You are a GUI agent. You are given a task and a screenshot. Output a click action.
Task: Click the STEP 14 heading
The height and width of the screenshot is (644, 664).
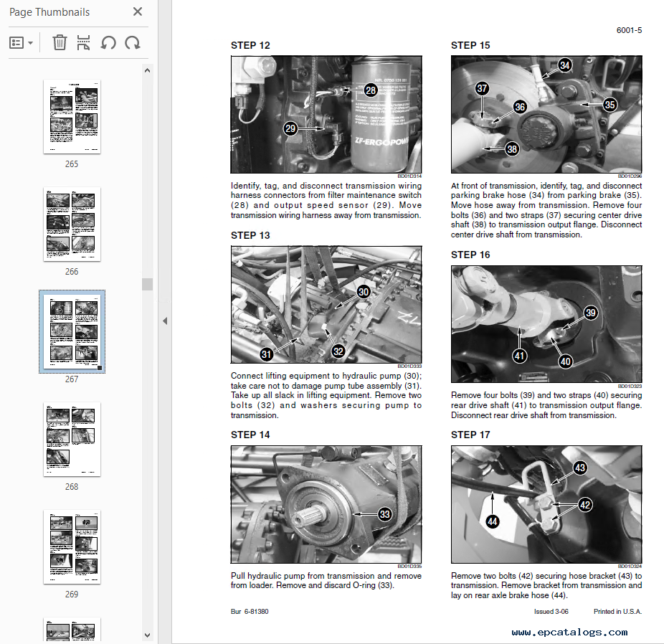pyautogui.click(x=250, y=435)
